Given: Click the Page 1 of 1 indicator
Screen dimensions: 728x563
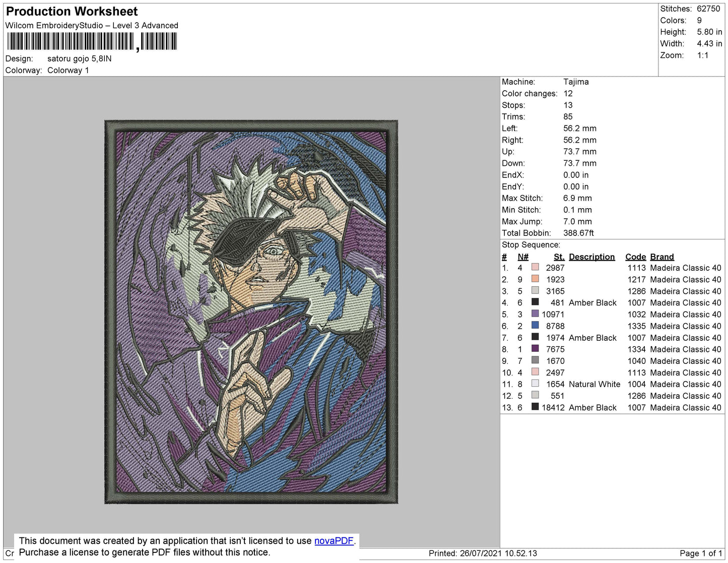Looking at the screenshot, I should coord(700,553).
